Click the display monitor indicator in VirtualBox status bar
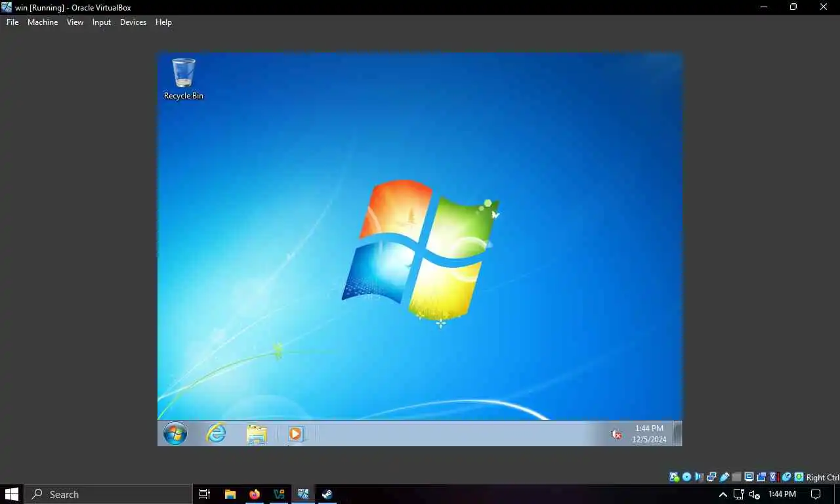The height and width of the screenshot is (504, 840). (x=749, y=477)
